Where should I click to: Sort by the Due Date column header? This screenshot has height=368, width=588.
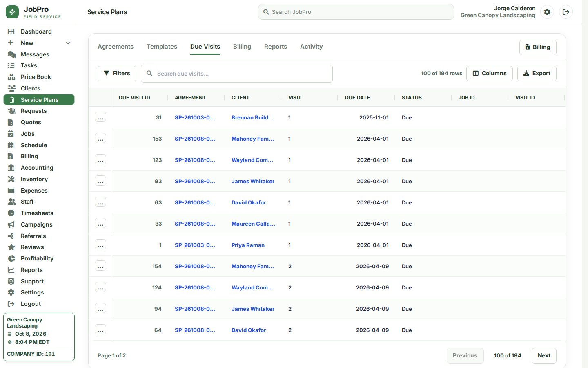[x=358, y=98]
